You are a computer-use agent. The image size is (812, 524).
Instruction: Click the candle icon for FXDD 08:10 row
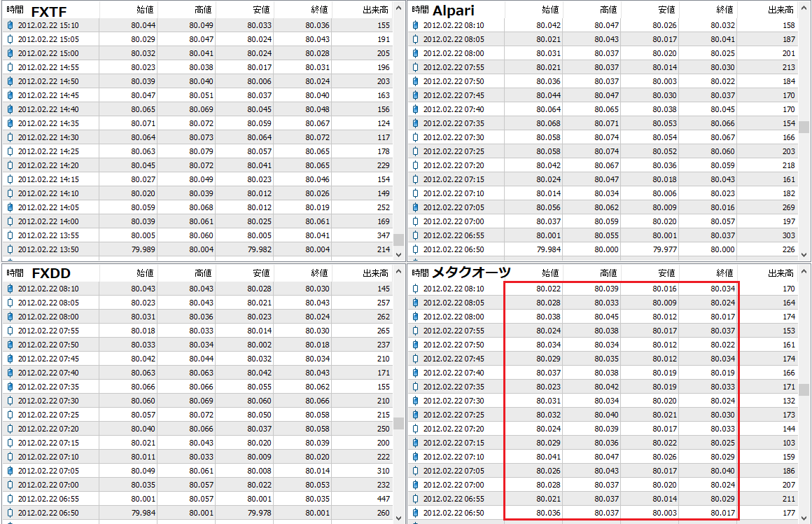click(10, 288)
